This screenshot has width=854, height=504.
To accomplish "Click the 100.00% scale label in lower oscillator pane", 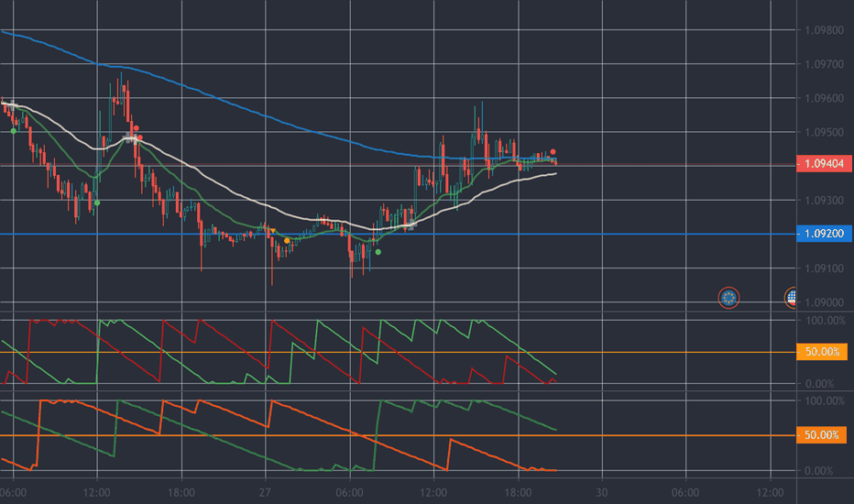I will (x=825, y=401).
